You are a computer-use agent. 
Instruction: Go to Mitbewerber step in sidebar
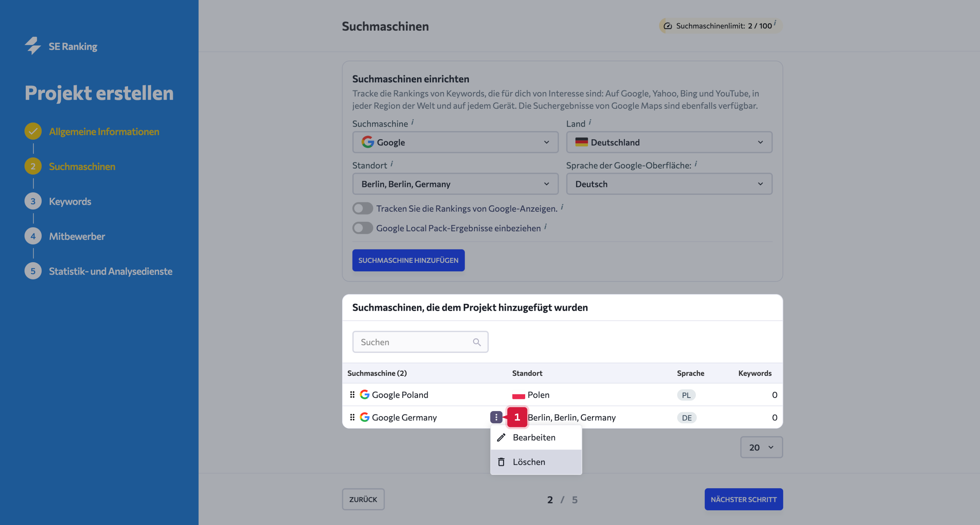click(x=77, y=236)
